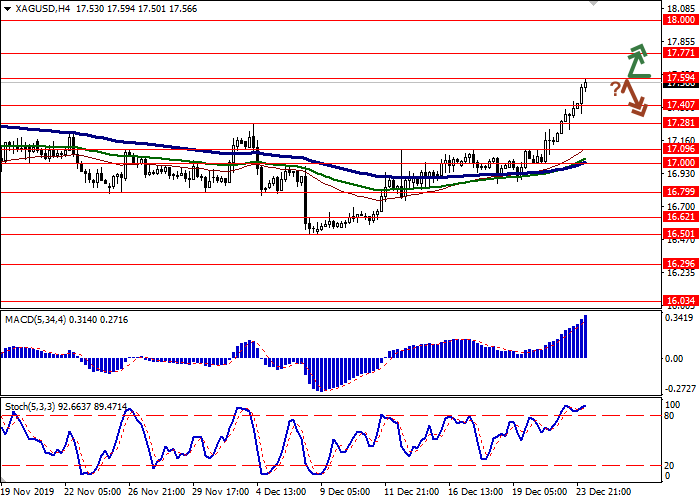Click the Stoch(5,3,3) indicator label
This screenshot has width=700, height=500.
coord(33,408)
